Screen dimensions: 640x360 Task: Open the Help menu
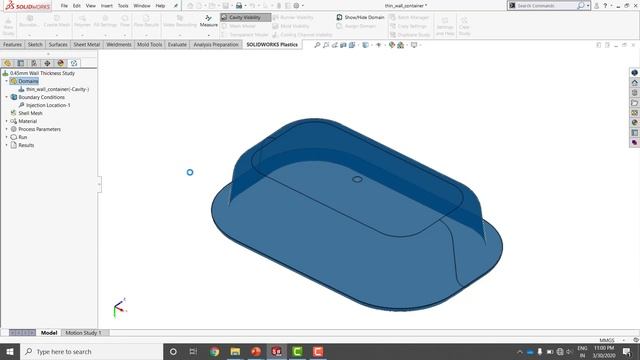tap(160, 6)
